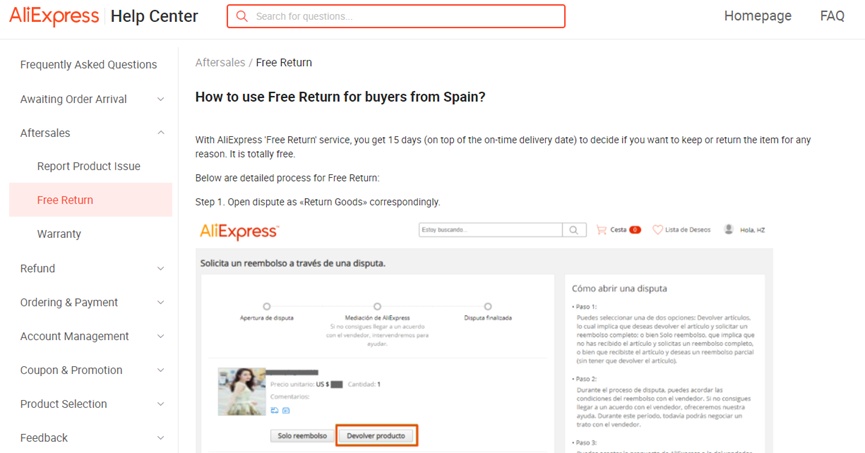Expand Awaiting Order Arrival chevron

161,99
